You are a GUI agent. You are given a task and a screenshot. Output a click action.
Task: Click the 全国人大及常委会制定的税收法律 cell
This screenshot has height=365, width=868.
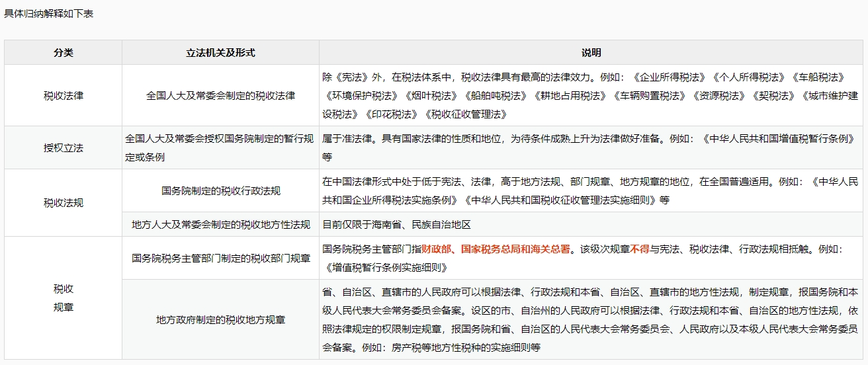[220, 95]
